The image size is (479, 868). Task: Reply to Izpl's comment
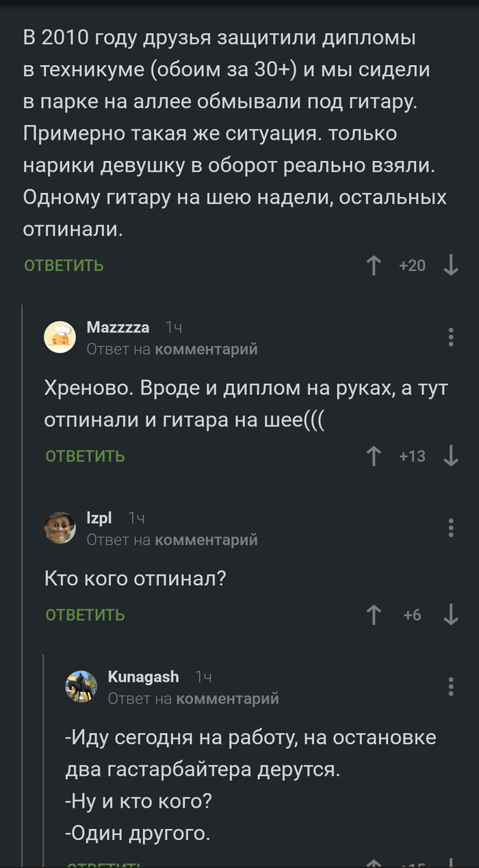coord(84,615)
